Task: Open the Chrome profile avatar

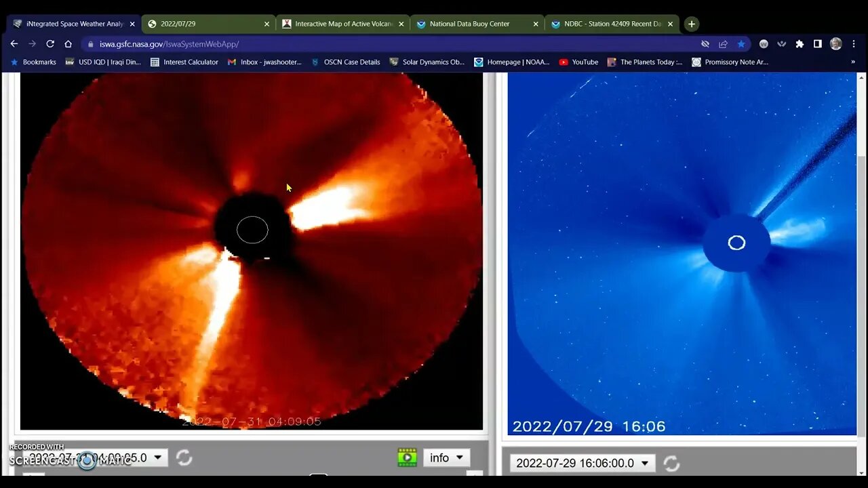Action: pos(836,44)
